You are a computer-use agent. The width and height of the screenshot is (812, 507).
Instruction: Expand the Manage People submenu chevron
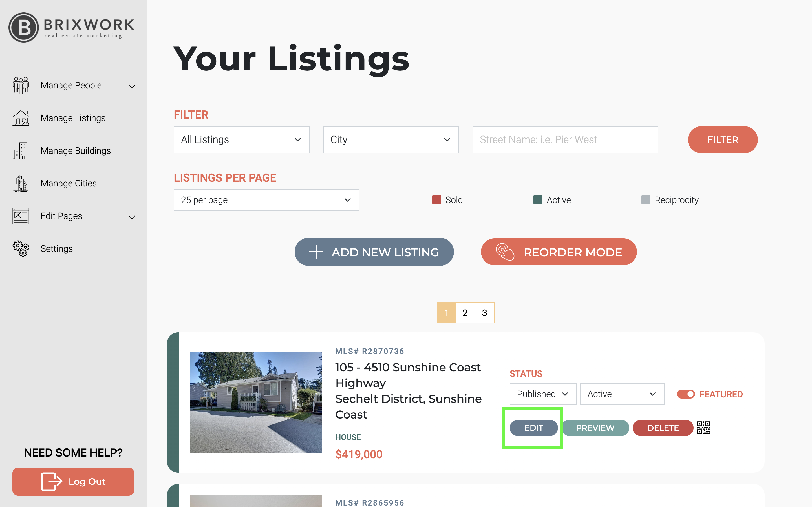coord(132,86)
